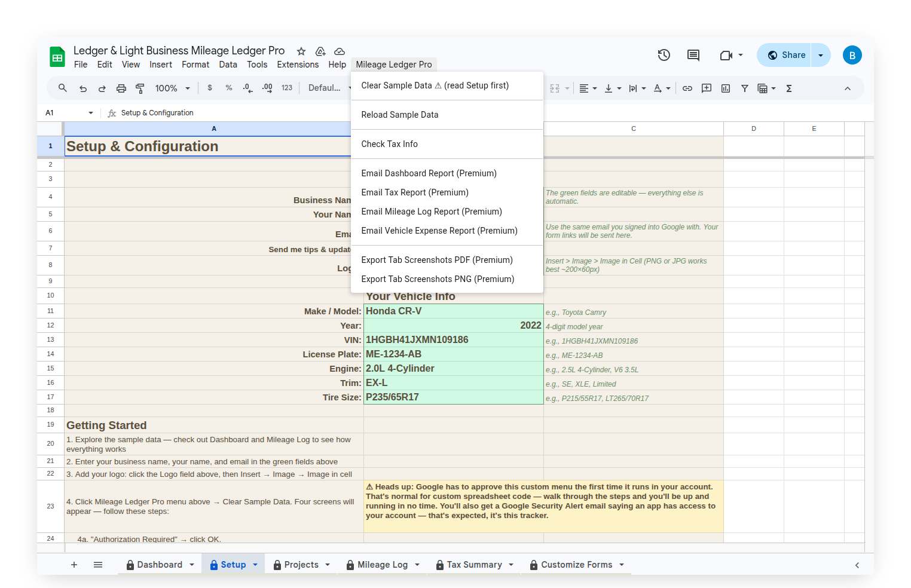Choose Check Tax Info
The width and height of the screenshot is (911, 588).
[447, 144]
